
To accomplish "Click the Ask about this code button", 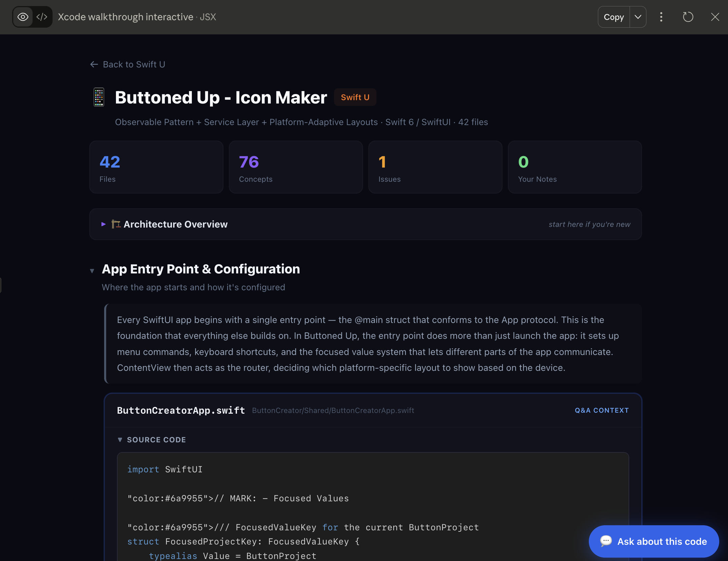I will [x=654, y=541].
